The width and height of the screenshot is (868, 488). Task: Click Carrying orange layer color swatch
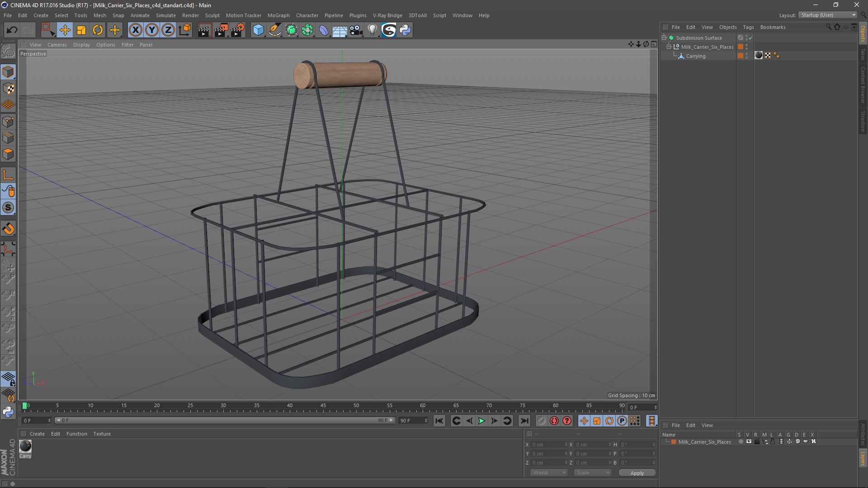pyautogui.click(x=741, y=56)
